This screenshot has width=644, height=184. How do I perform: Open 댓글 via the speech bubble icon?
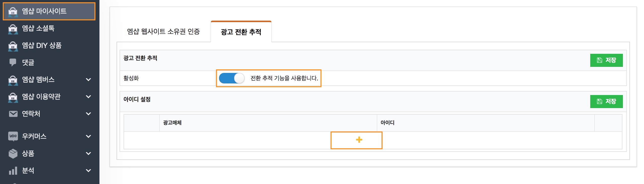[13, 62]
